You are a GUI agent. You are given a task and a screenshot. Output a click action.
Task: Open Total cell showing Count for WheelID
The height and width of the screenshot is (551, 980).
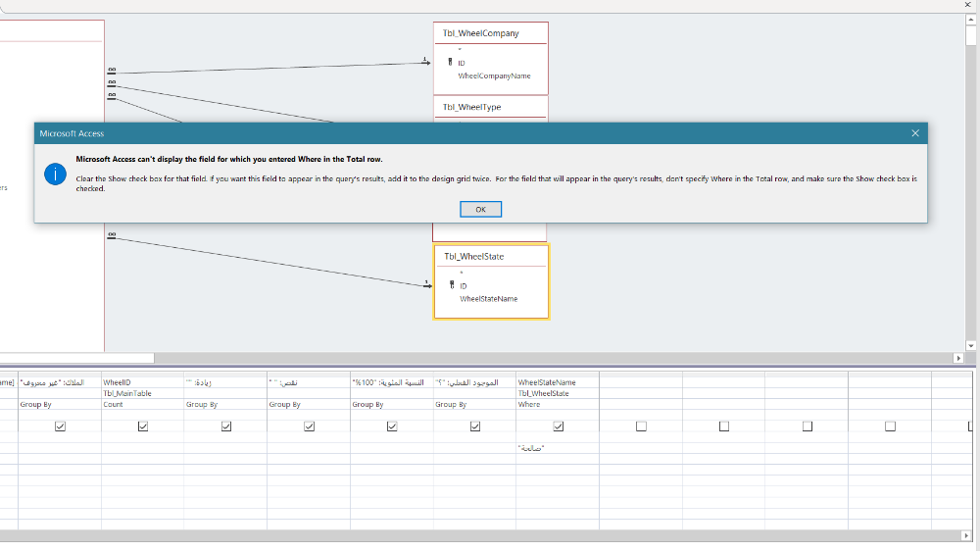coord(142,405)
